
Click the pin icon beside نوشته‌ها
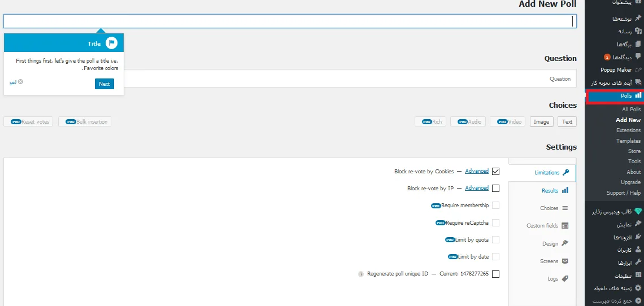637,18
